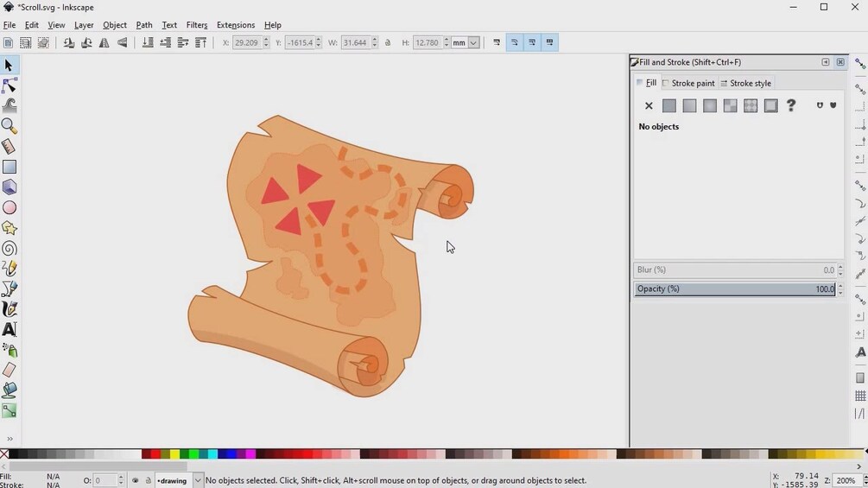Expand hidden toolbox tools chevron
868x488 pixels.
tap(10, 439)
